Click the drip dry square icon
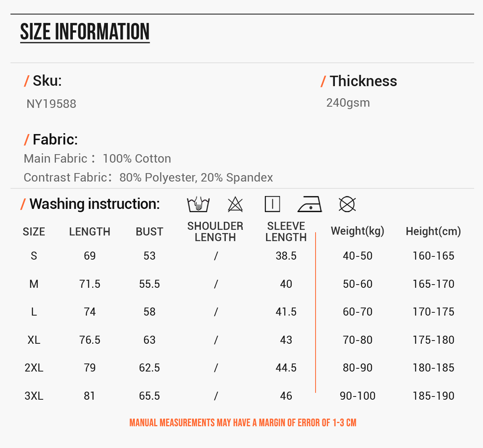The width and height of the screenshot is (483, 448). pyautogui.click(x=272, y=204)
